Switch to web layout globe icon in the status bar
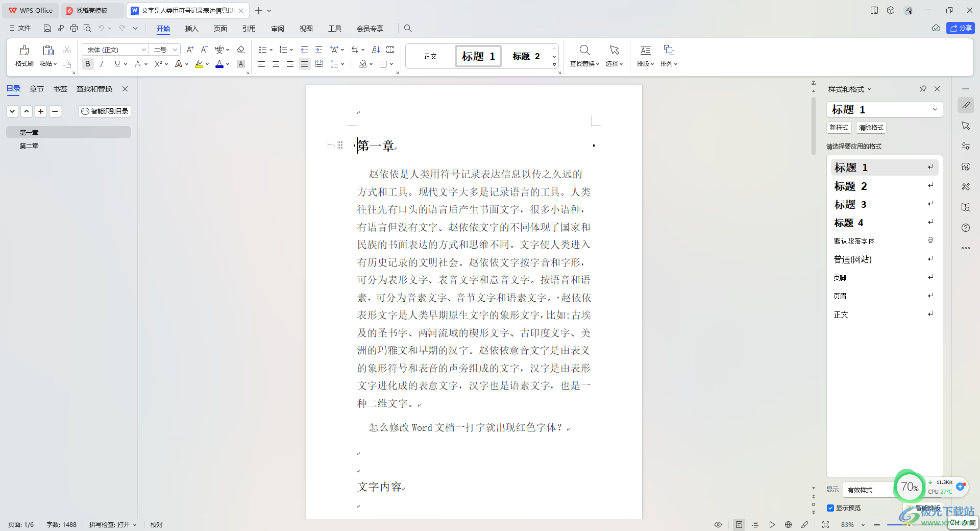This screenshot has width=980, height=531. pos(788,524)
